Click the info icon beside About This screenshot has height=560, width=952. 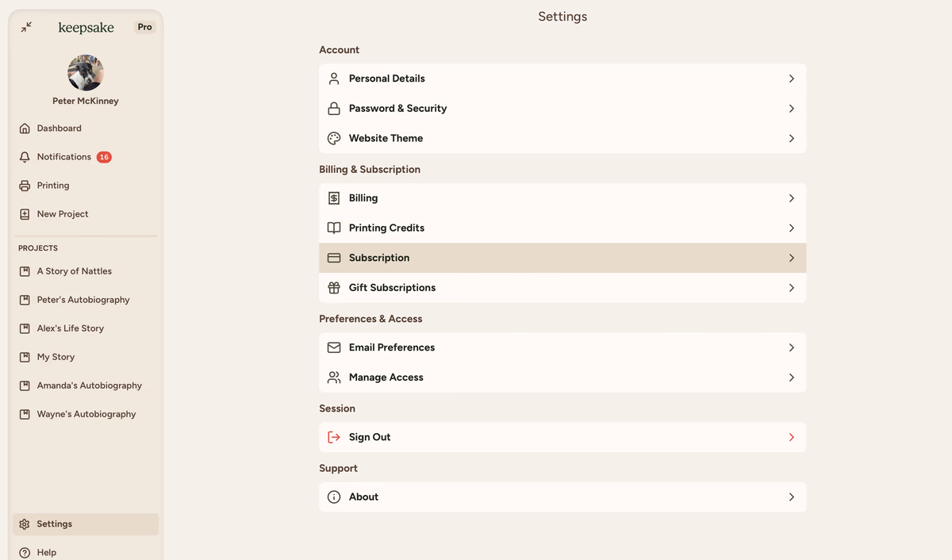tap(334, 497)
